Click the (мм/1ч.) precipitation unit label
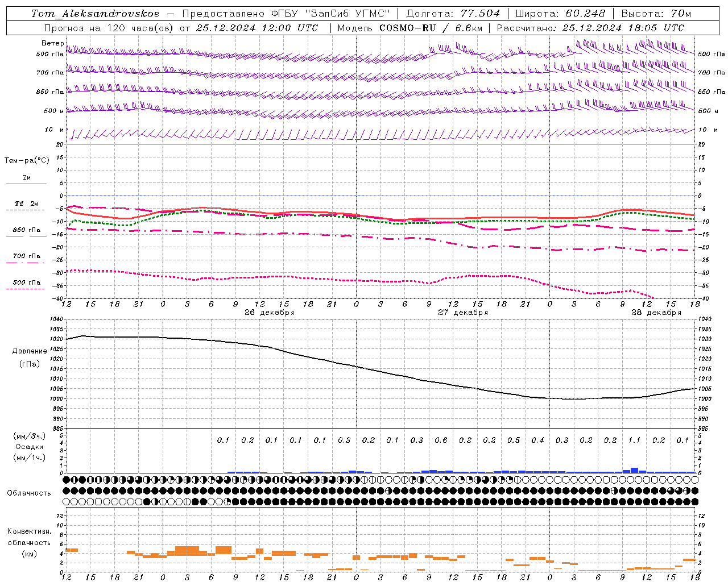728x582 pixels. pyautogui.click(x=30, y=458)
